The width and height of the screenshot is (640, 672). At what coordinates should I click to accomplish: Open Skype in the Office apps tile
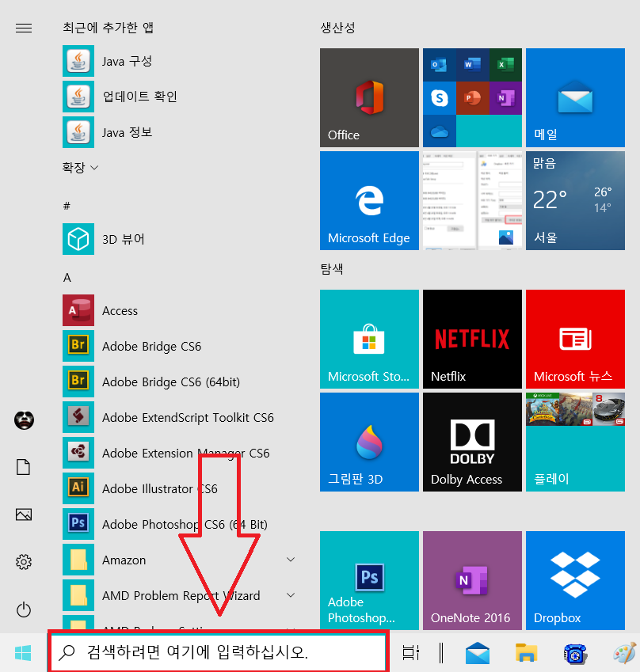440,98
